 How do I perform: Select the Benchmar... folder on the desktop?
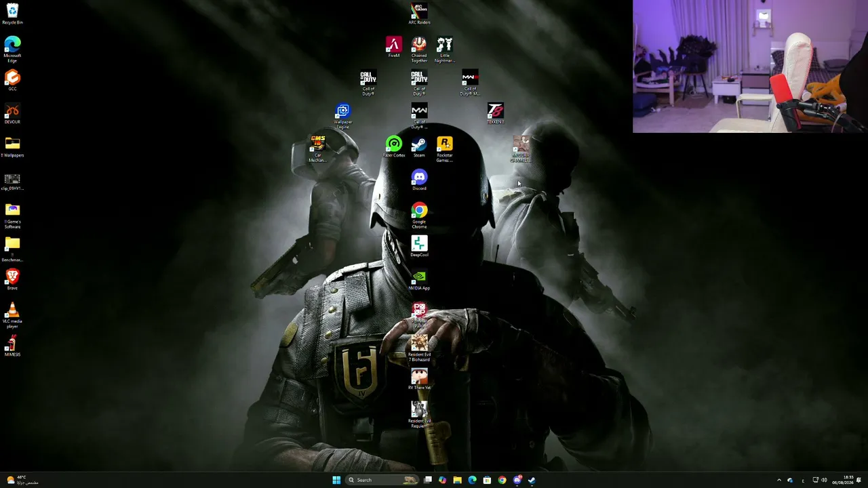click(x=12, y=249)
